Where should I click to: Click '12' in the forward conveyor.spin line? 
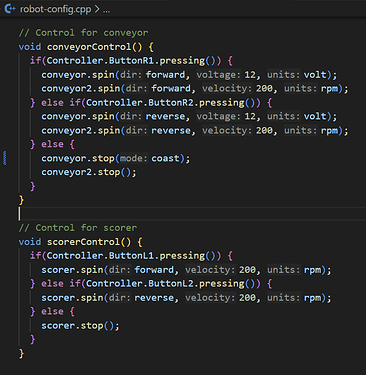click(x=250, y=74)
